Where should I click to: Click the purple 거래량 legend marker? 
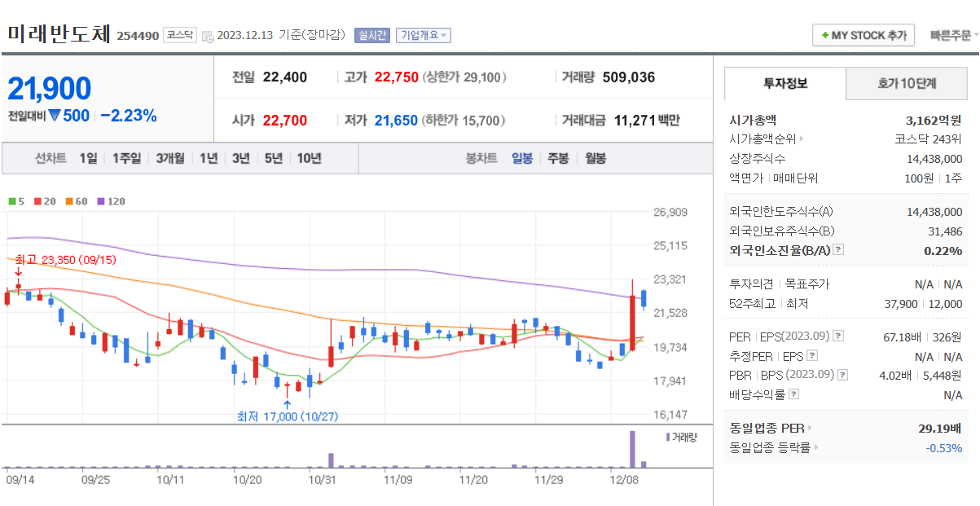pos(668,438)
